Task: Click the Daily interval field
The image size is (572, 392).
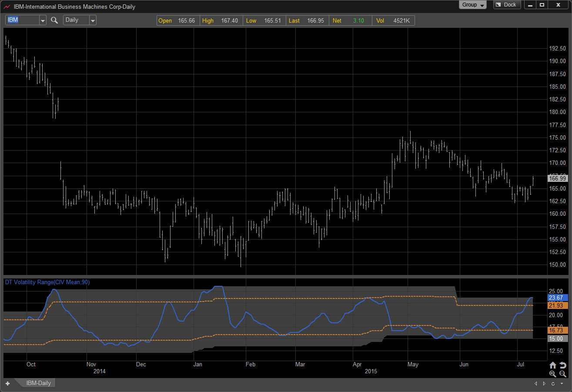Action: point(76,20)
